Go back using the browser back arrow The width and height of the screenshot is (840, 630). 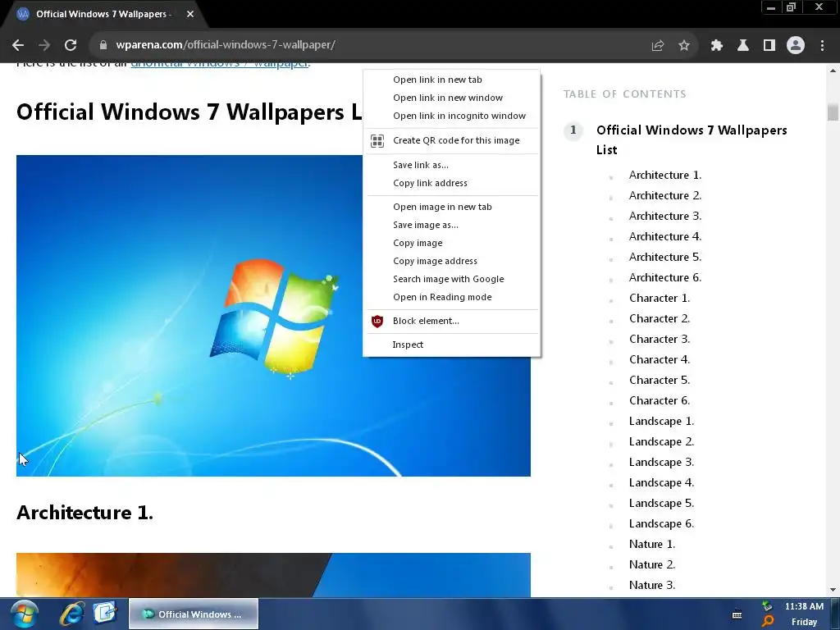tap(18, 45)
